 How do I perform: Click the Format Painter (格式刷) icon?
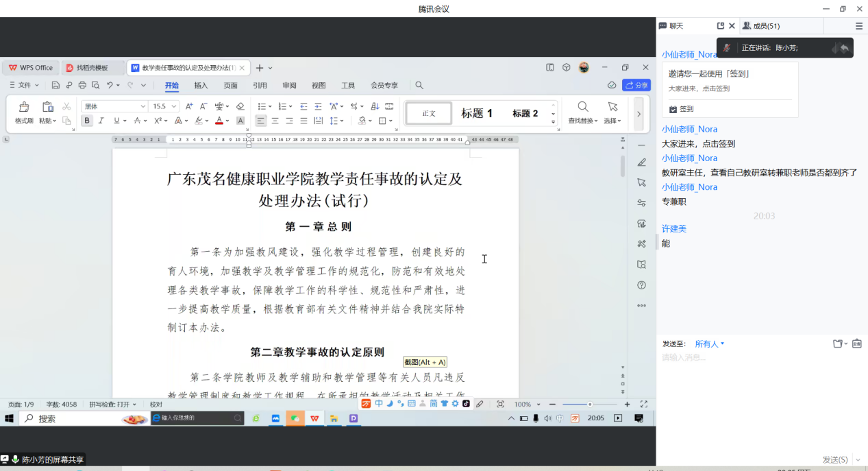point(24,108)
